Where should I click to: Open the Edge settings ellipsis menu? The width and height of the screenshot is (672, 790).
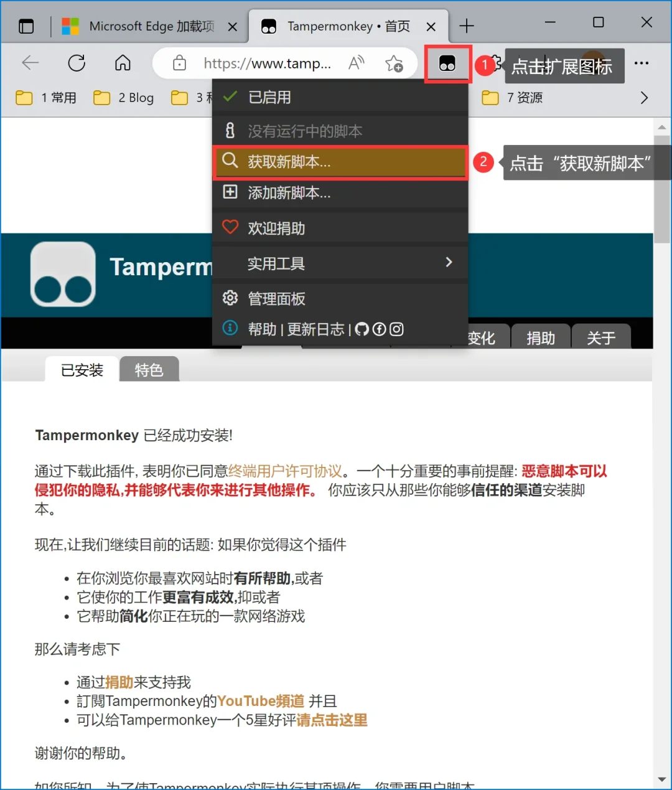[x=642, y=63]
